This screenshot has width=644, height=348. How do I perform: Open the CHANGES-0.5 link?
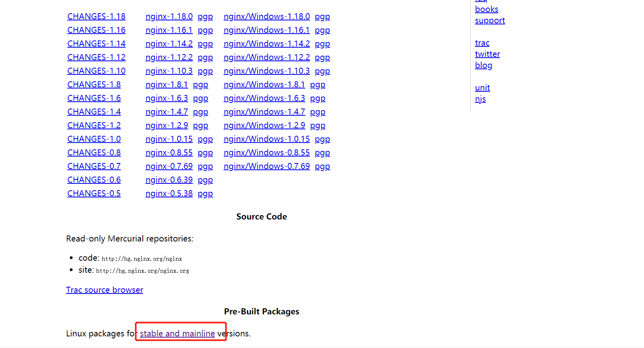(x=94, y=193)
